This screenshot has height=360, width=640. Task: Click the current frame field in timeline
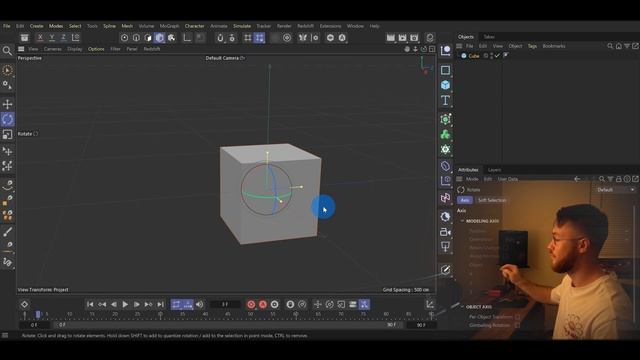[225, 304]
